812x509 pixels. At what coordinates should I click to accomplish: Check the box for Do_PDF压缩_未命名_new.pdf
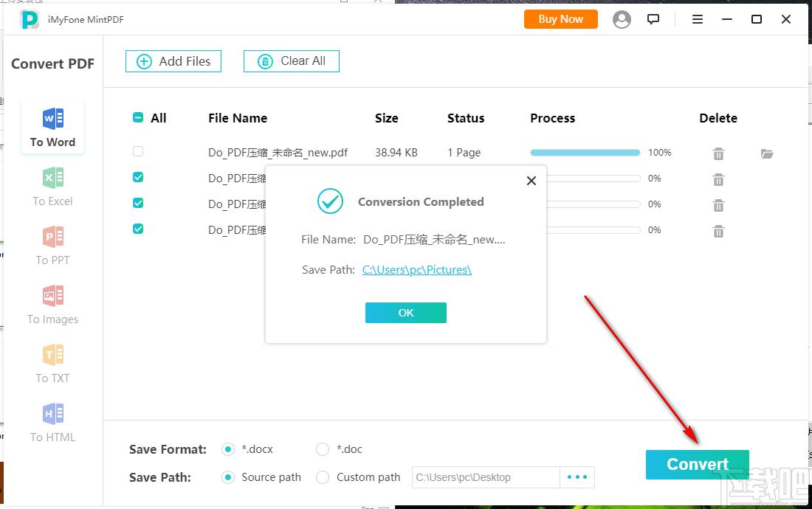click(138, 151)
